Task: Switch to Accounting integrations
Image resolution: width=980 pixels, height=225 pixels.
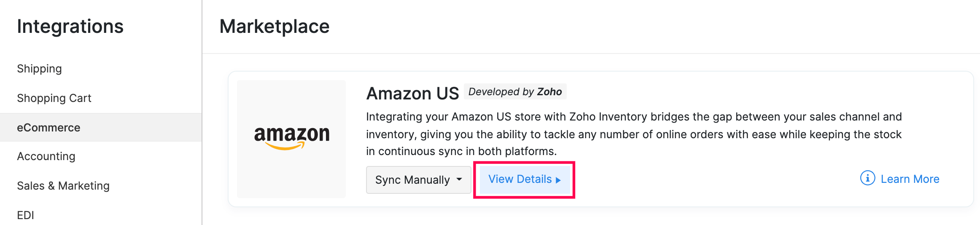Action: pyautogui.click(x=46, y=156)
